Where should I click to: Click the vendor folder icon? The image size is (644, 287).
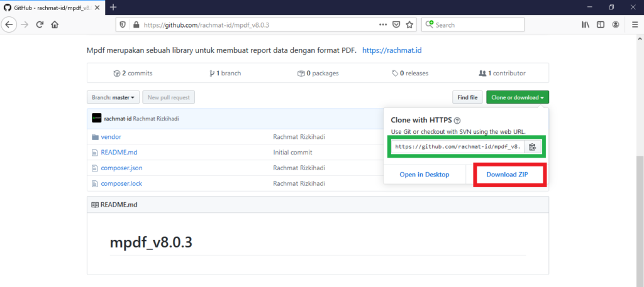point(96,137)
